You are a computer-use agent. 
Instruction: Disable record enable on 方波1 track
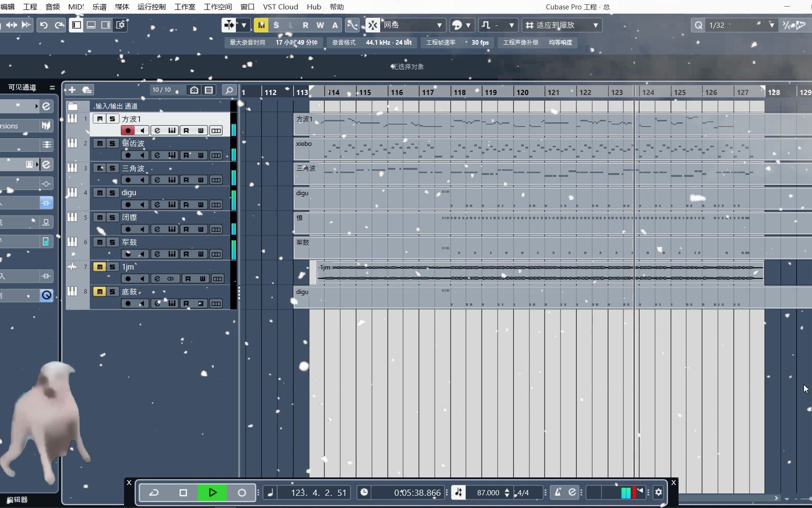click(x=128, y=130)
